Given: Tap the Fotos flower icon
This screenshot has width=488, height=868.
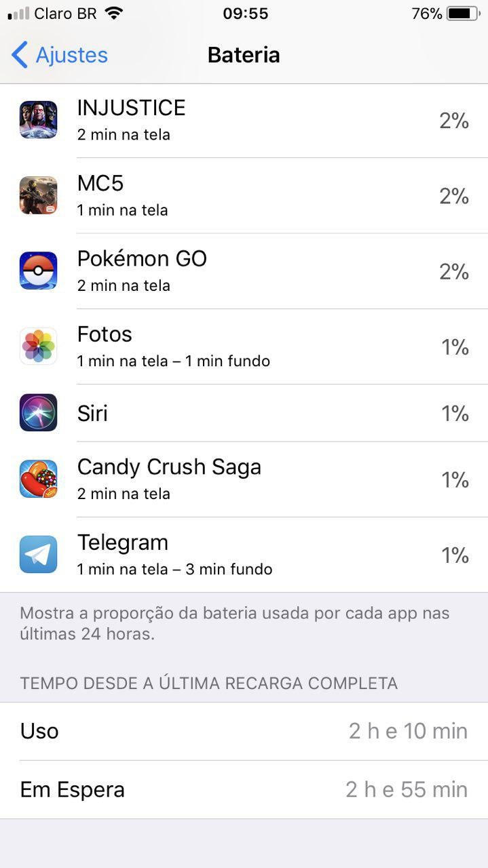Looking at the screenshot, I should [38, 346].
